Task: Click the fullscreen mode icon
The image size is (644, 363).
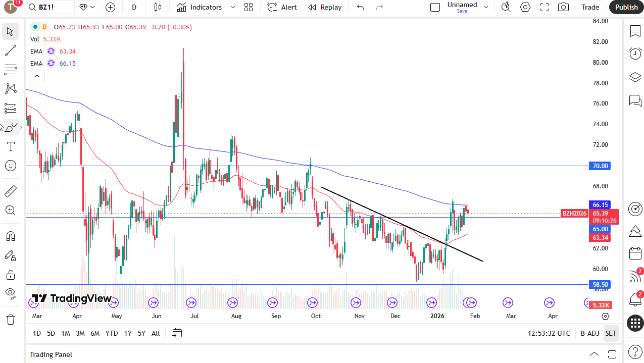Action: [x=544, y=7]
